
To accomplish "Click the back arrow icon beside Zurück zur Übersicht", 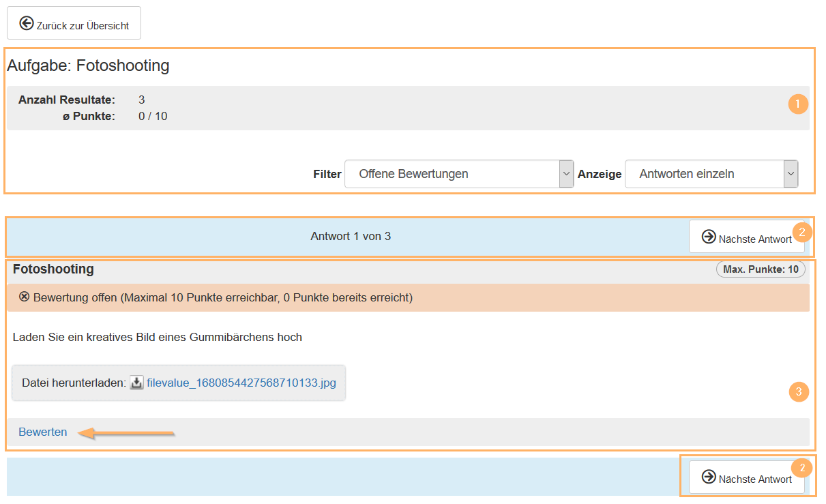I will click(27, 25).
